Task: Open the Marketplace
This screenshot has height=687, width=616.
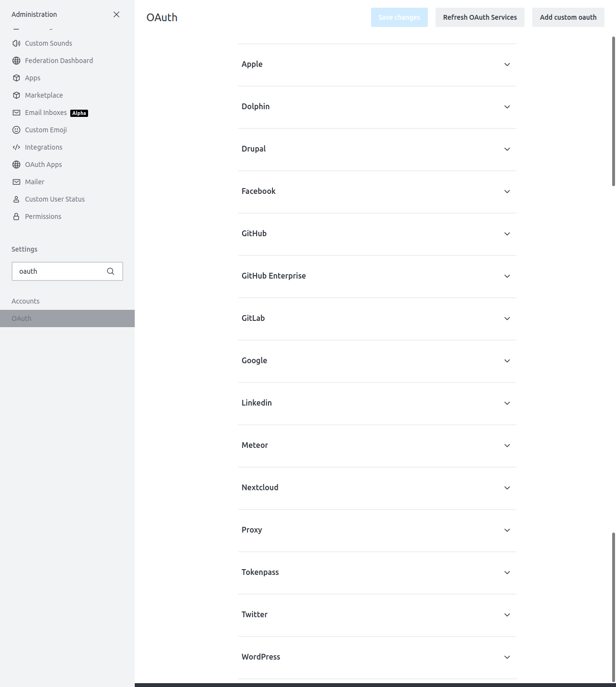Action: [x=44, y=95]
